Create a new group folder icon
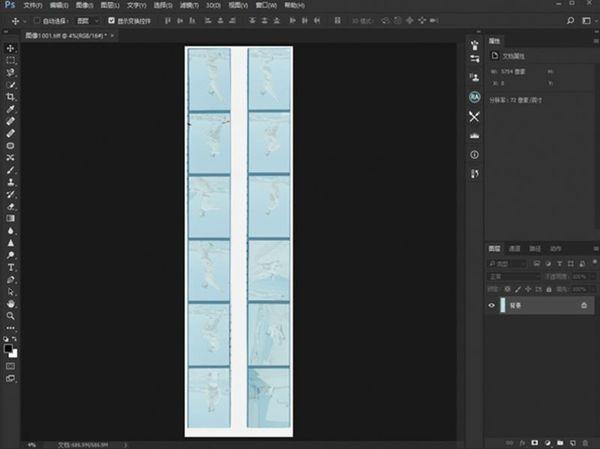Viewport: 600px width, 449px height. (x=560, y=443)
